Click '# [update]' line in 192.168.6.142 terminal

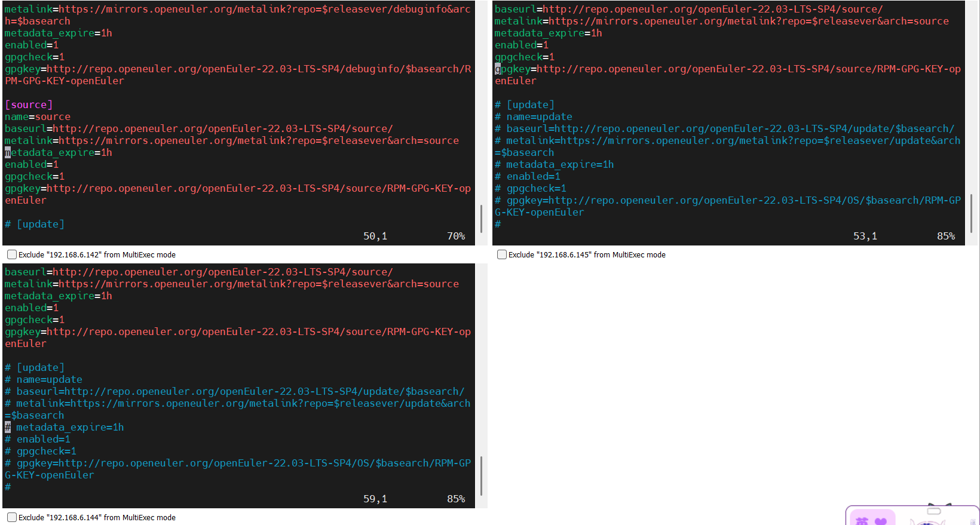pos(35,225)
